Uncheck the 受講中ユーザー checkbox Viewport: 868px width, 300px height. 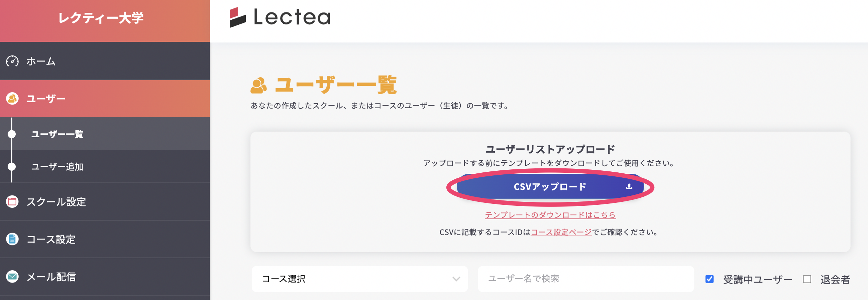[709, 279]
